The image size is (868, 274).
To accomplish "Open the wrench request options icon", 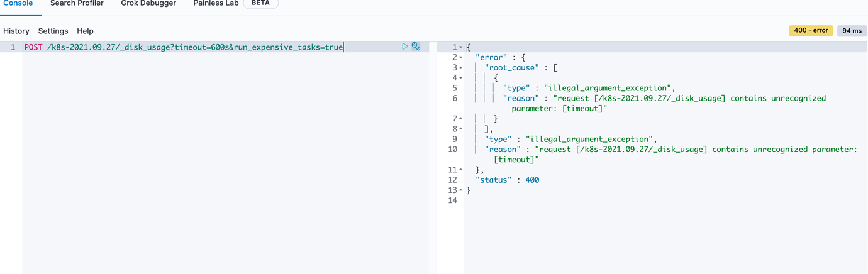I will coord(416,47).
